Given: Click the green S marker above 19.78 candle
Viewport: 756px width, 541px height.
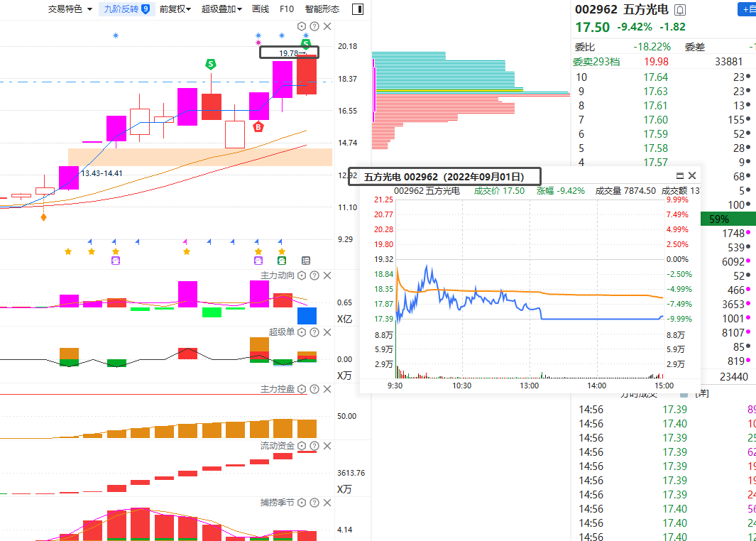Looking at the screenshot, I should tap(306, 44).
